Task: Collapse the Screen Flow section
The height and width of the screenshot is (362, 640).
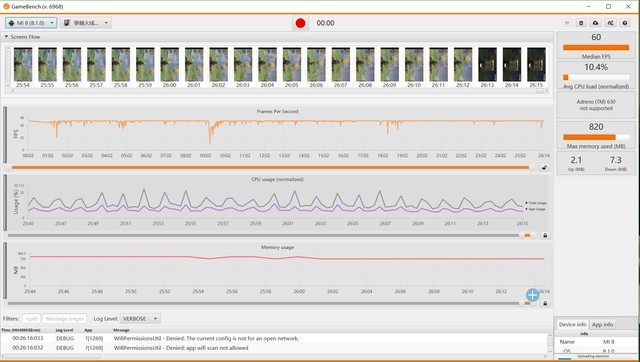Action: pos(6,37)
